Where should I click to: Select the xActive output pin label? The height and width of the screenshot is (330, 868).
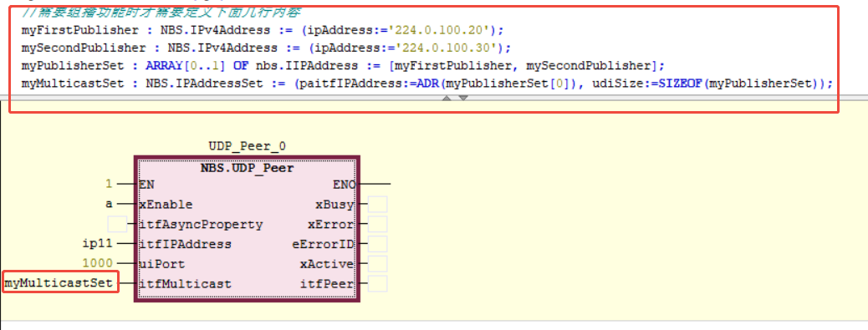point(327,264)
